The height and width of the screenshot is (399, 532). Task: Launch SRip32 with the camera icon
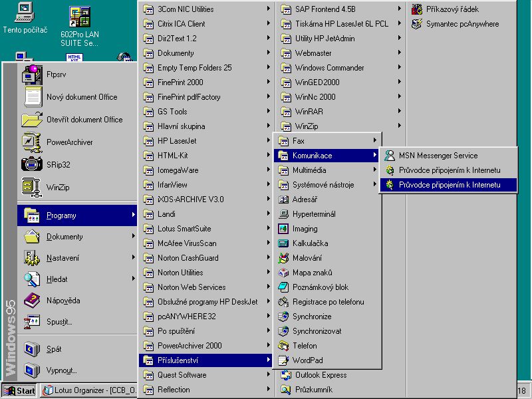(77, 164)
